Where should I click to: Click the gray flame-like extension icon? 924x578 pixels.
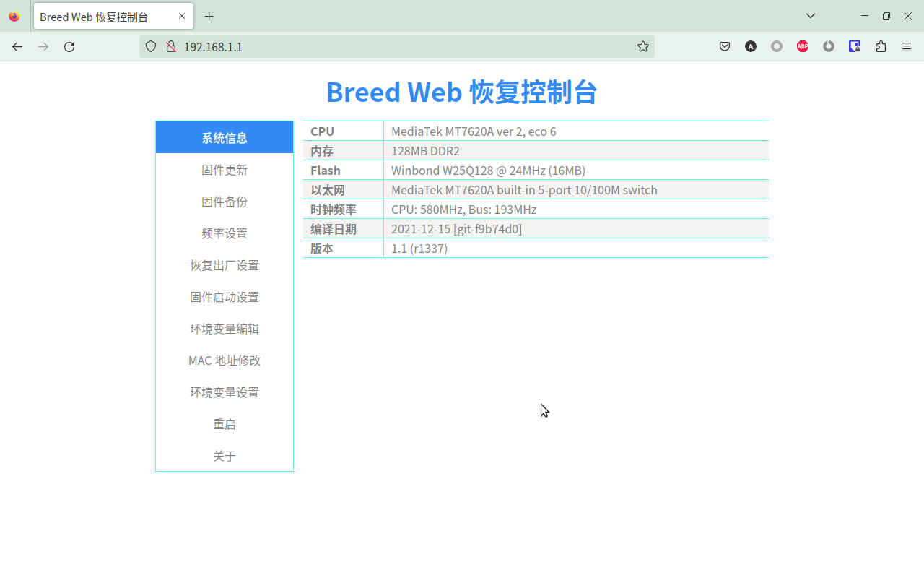click(829, 46)
